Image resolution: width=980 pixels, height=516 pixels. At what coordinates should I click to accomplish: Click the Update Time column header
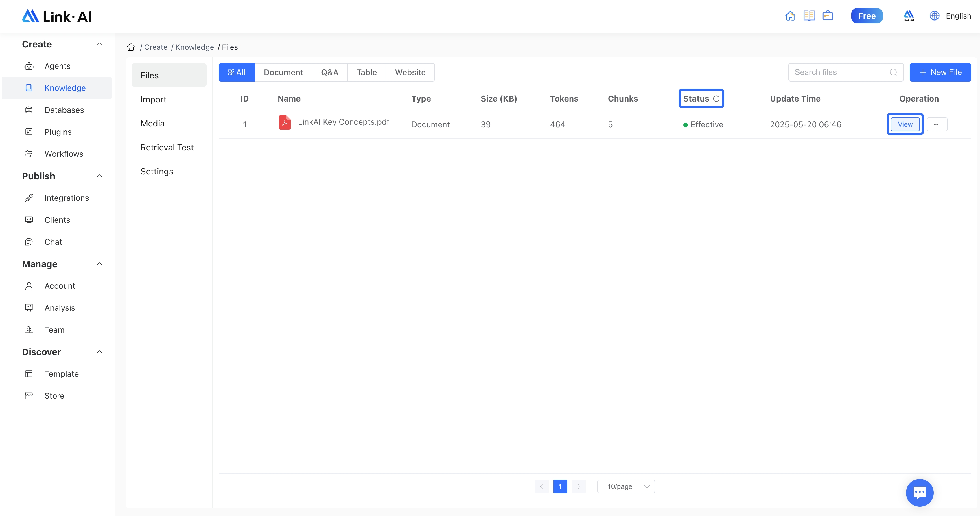(x=795, y=99)
